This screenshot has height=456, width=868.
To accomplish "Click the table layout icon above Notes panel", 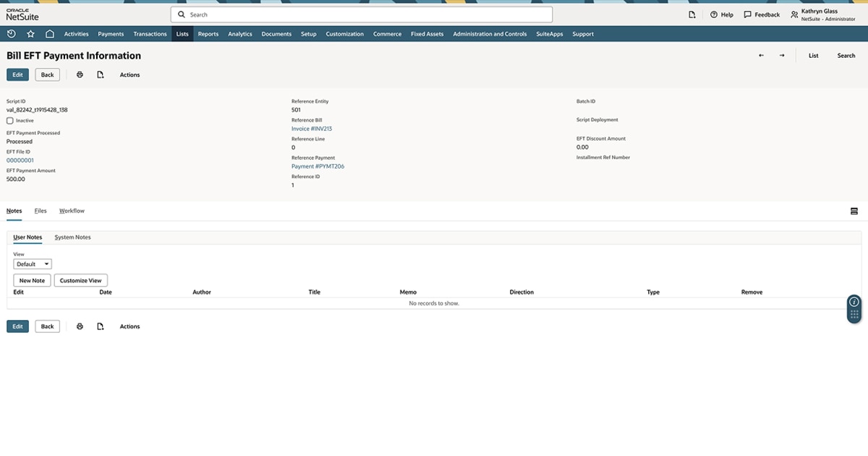I will (854, 211).
